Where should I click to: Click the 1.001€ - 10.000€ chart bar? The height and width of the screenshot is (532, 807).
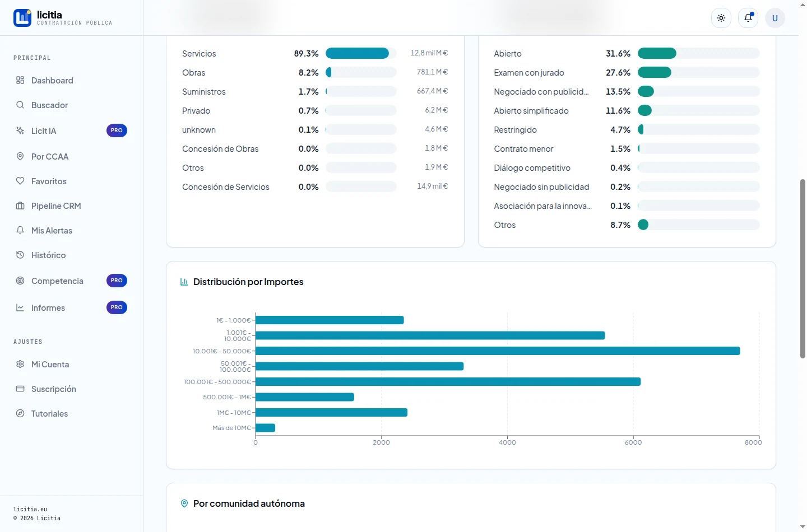point(430,335)
